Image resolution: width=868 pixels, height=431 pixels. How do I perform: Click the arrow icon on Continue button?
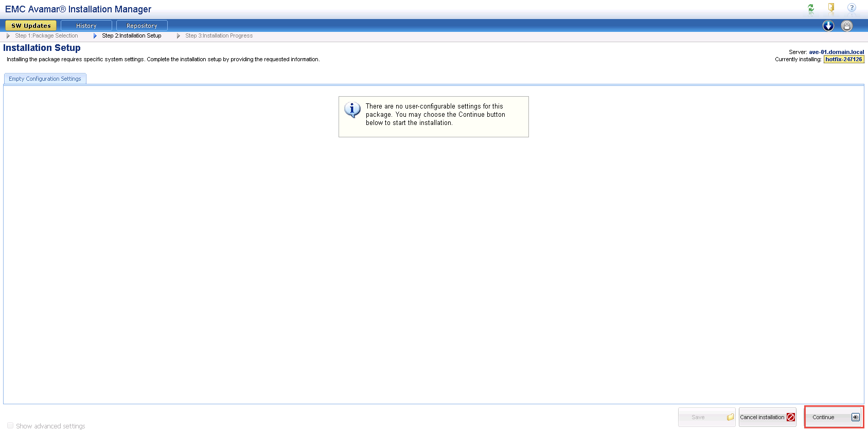click(855, 417)
